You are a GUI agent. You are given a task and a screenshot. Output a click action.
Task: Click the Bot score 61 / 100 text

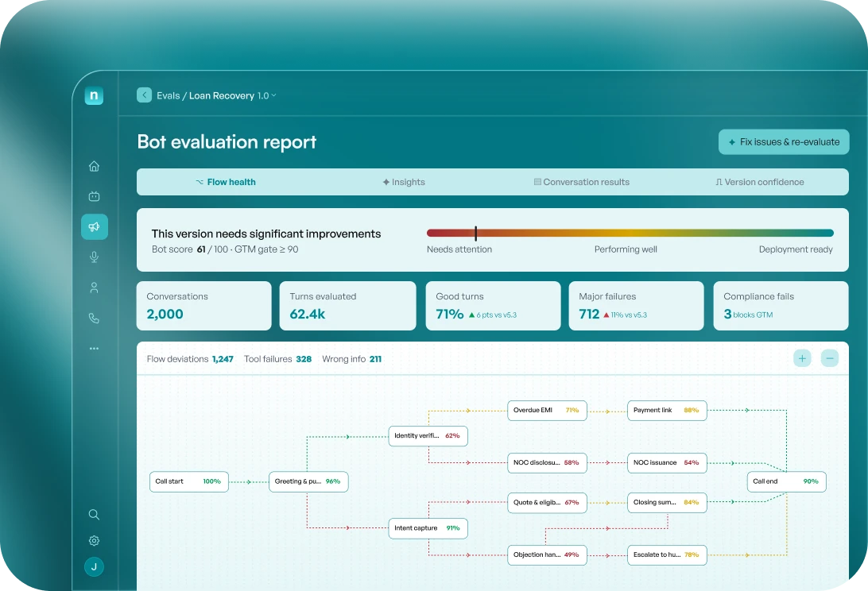(190, 249)
